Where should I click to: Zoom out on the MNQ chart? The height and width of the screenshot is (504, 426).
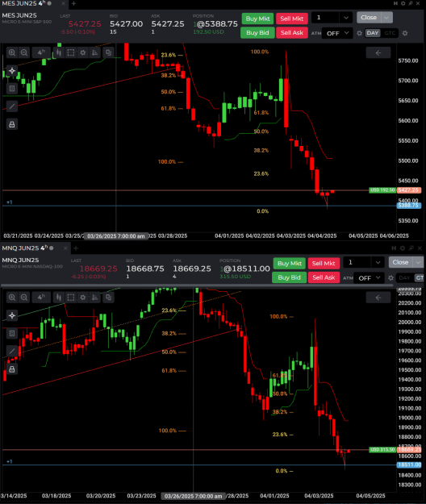(23, 298)
